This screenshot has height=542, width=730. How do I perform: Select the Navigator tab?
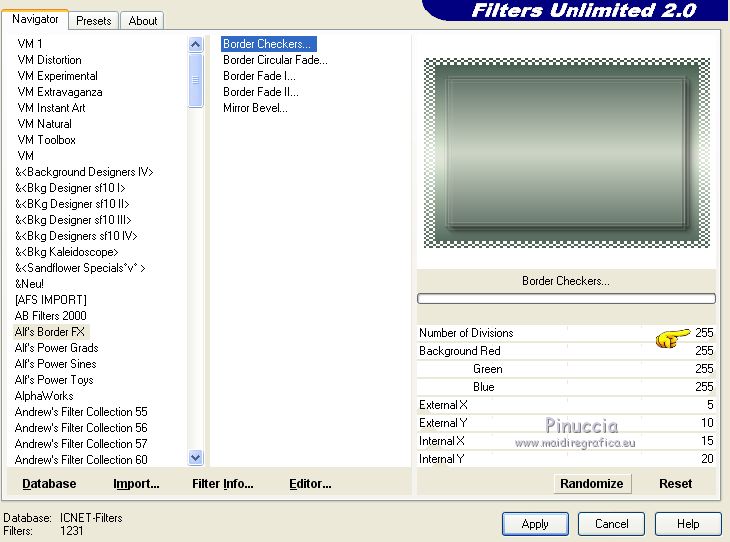click(x=35, y=19)
